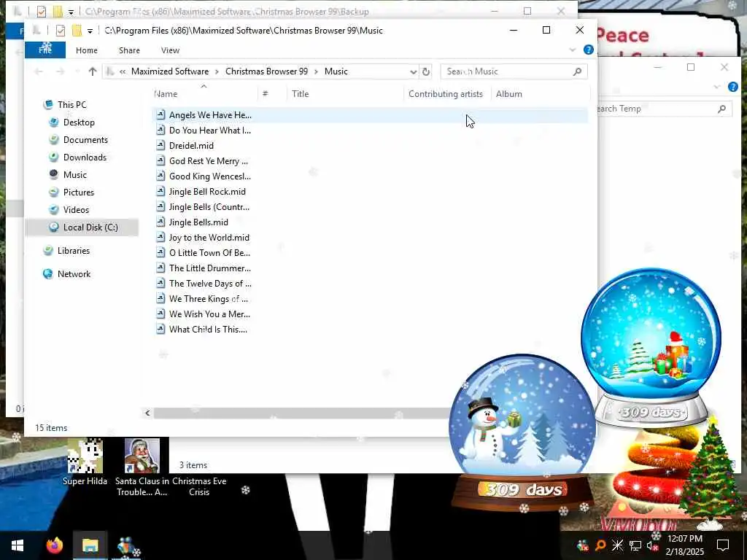Viewport: 747px width, 560px height.
Task: Click the Properties quick access checkmark icon
Action: click(x=60, y=31)
